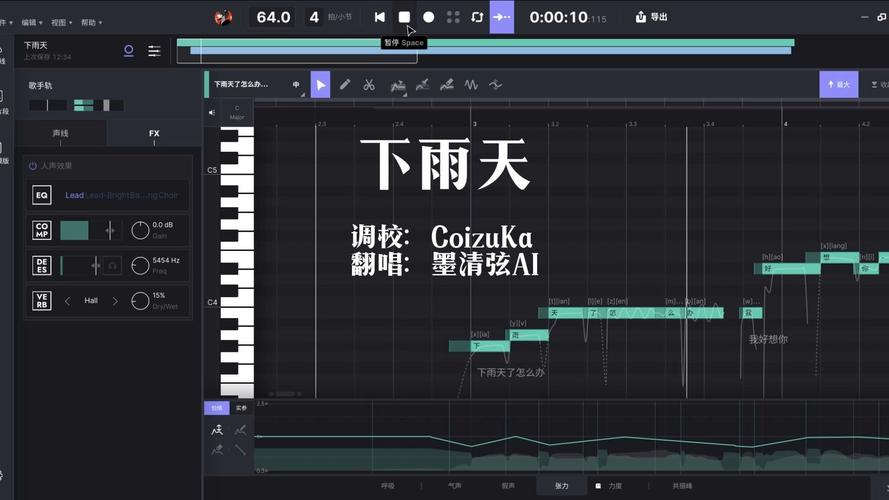Click the singer icon on 下雨天 track
Screen dimensions: 889x500
click(129, 51)
